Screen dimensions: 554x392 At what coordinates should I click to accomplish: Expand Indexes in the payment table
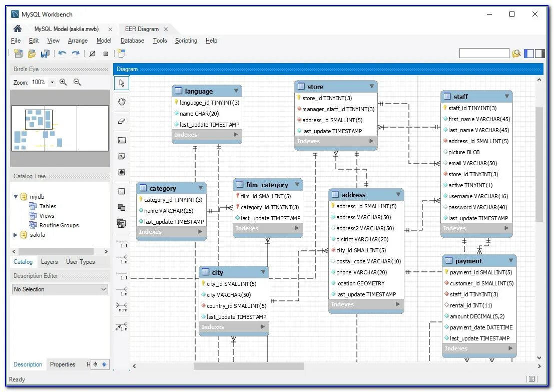pos(510,348)
